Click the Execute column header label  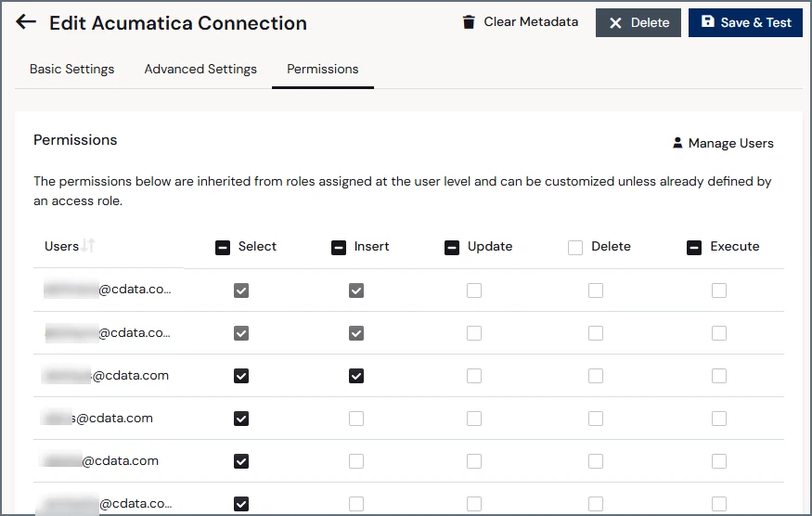click(735, 246)
